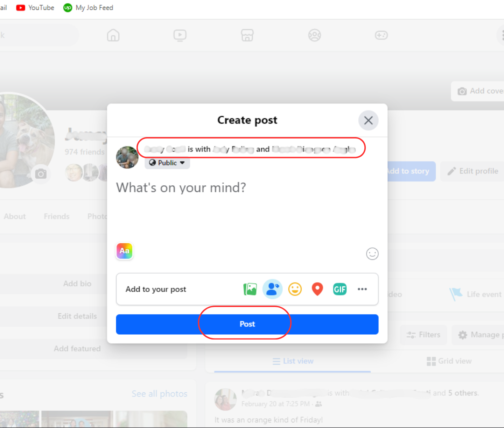
Task: Open Marketplace from the top navigation
Action: click(247, 35)
